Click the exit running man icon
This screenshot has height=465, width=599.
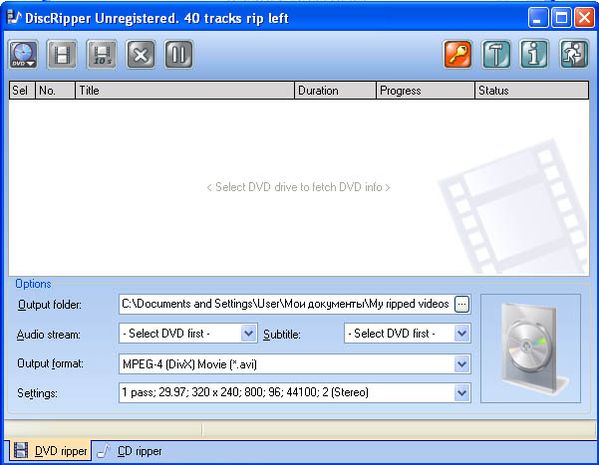tap(573, 55)
